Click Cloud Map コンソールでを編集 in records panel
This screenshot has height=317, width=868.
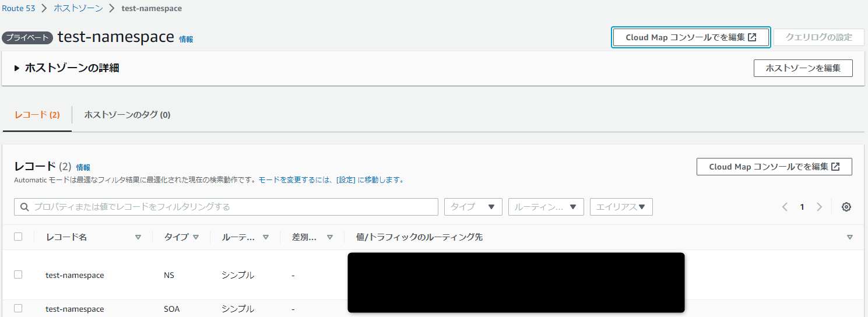click(774, 167)
